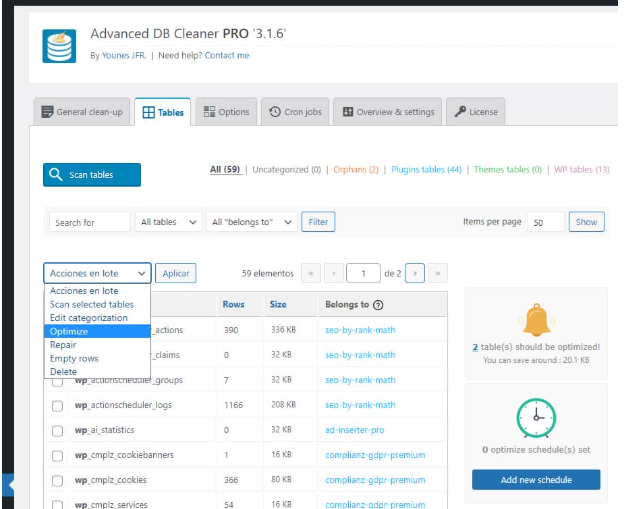Click the current page number field
This screenshot has height=509, width=633.
pos(363,273)
